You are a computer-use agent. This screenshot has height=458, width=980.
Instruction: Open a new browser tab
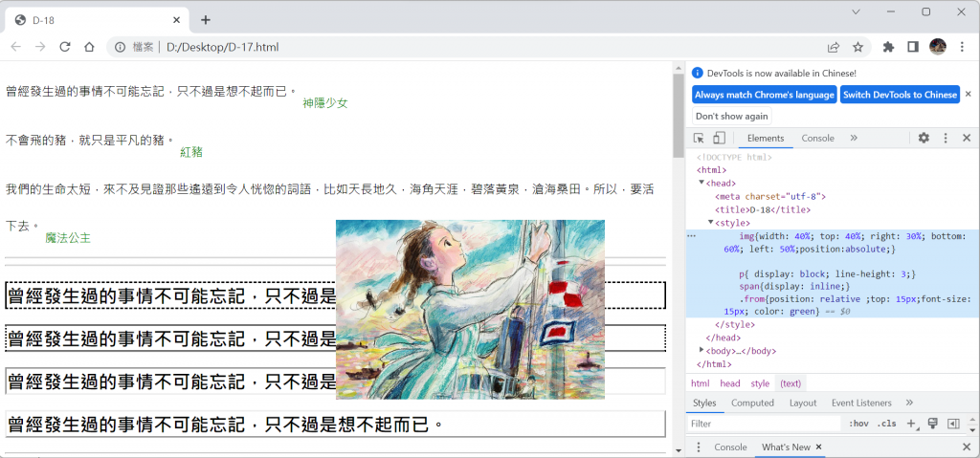(206, 20)
